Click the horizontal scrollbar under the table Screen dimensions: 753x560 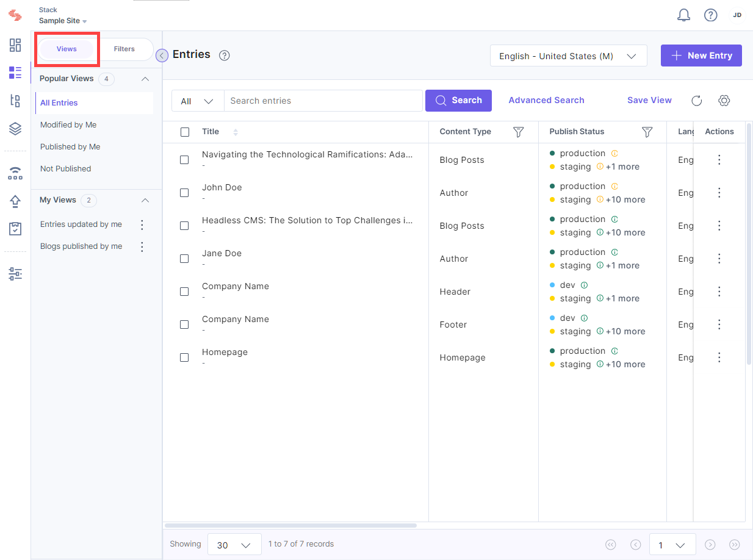[x=290, y=525]
